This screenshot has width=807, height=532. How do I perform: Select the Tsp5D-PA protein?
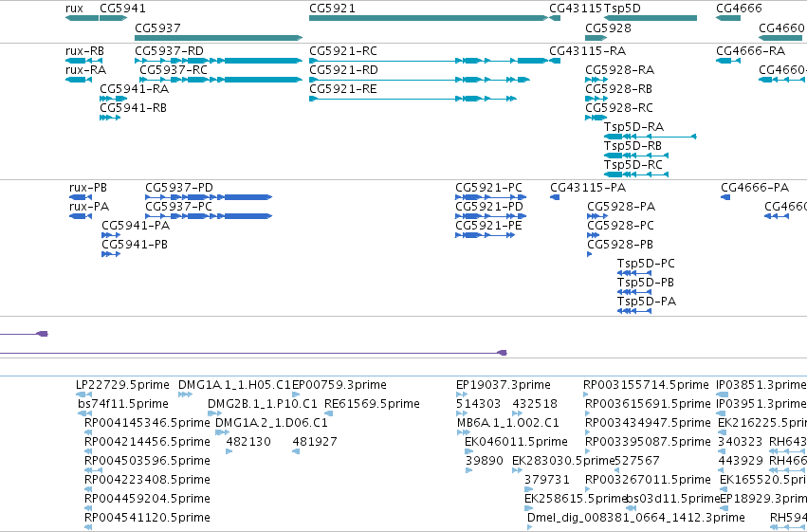click(x=634, y=312)
